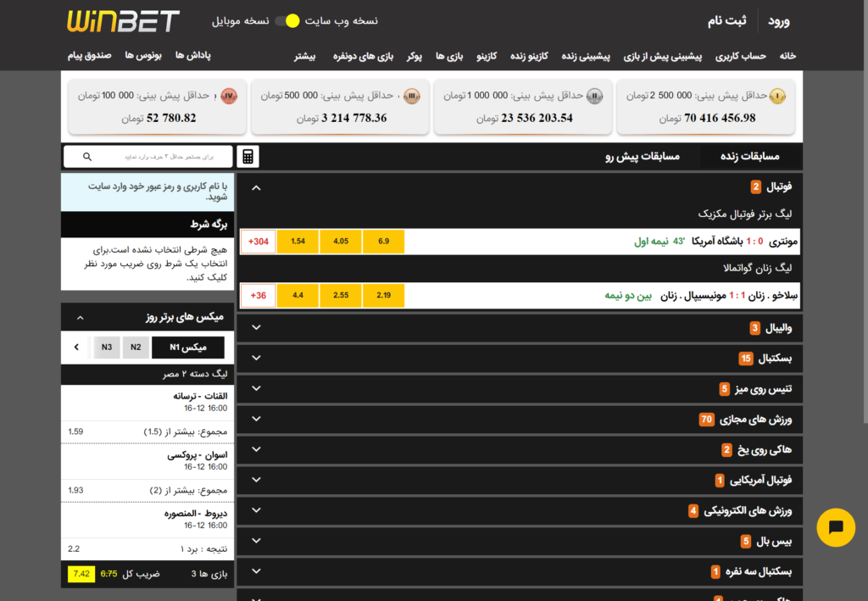Pick odds 2.55 for Guatemala women match
Viewport: 868px width, 601px height.
[x=341, y=296]
